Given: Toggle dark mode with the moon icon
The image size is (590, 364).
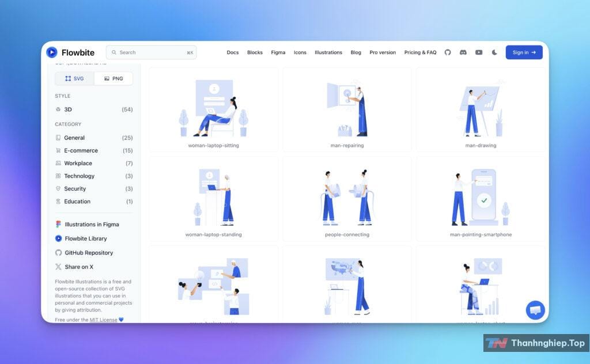Looking at the screenshot, I should (x=494, y=52).
